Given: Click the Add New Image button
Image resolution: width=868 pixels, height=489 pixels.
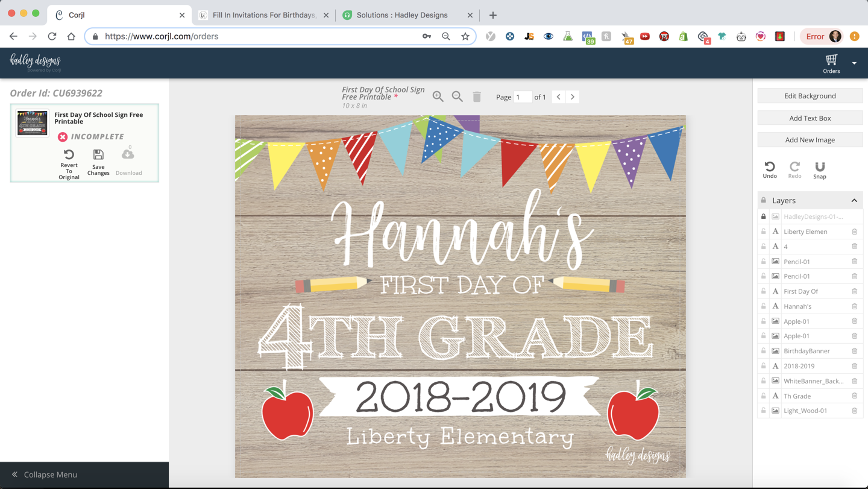Looking at the screenshot, I should (x=810, y=140).
